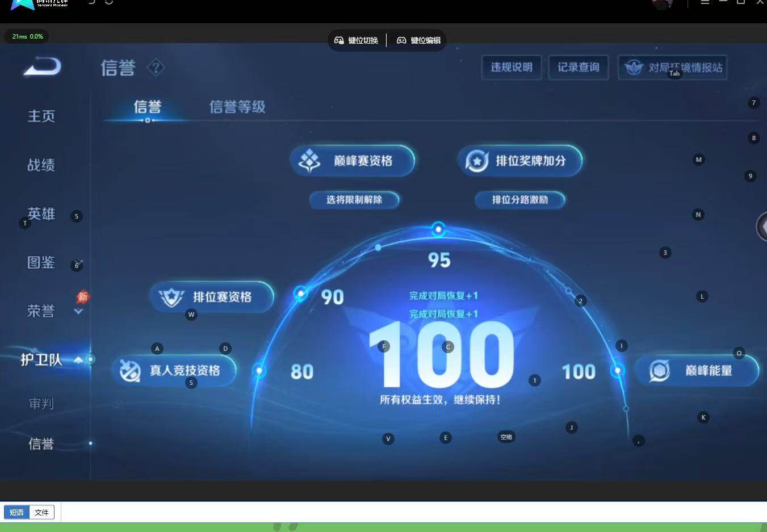This screenshot has width=767, height=532.
Task: Click the 21ms latency indicator
Action: pos(27,36)
